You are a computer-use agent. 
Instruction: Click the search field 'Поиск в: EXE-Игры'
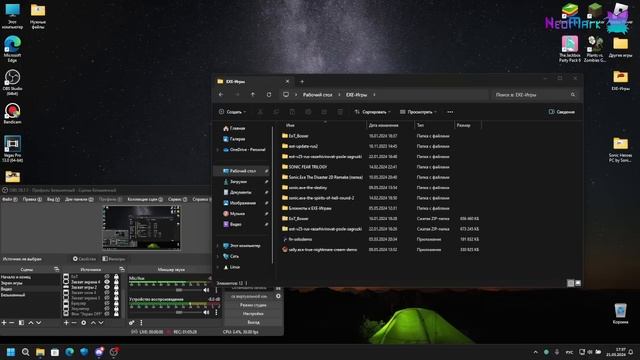pyautogui.click(x=535, y=95)
